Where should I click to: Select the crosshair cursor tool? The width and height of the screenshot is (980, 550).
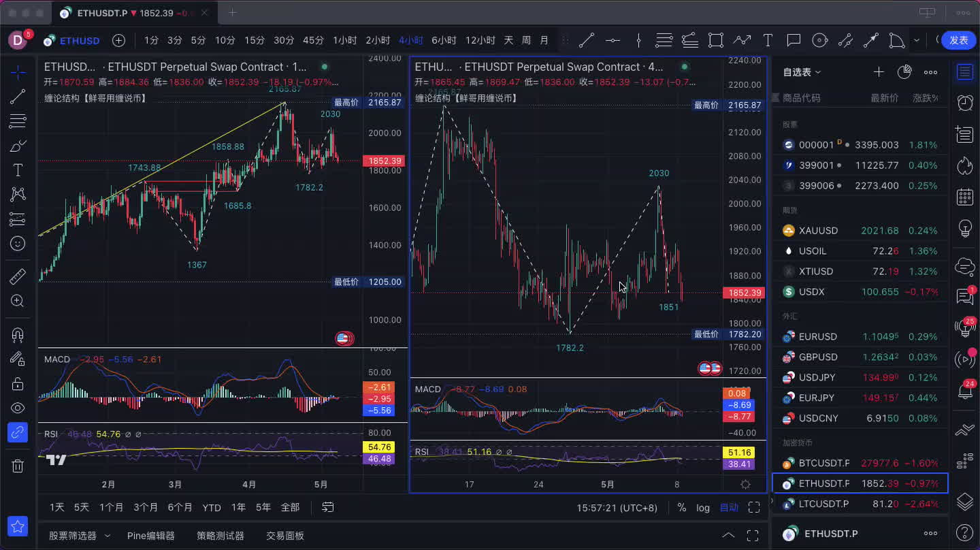tap(18, 72)
